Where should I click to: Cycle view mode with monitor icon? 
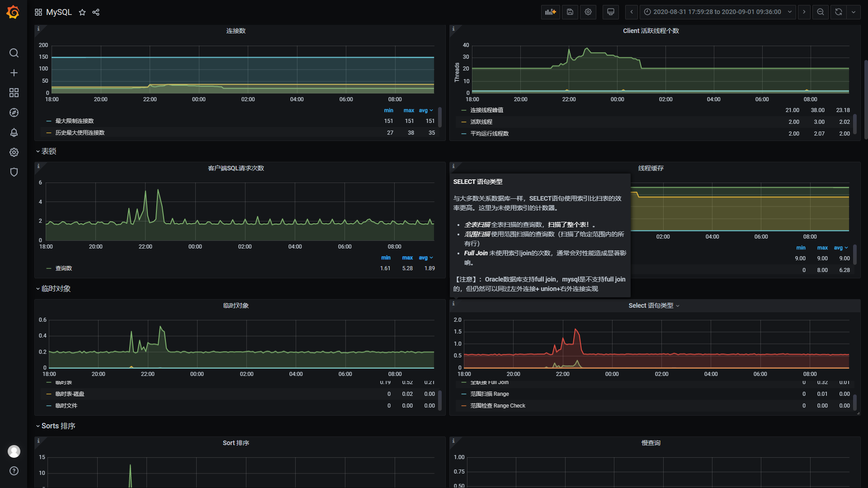pyautogui.click(x=611, y=12)
